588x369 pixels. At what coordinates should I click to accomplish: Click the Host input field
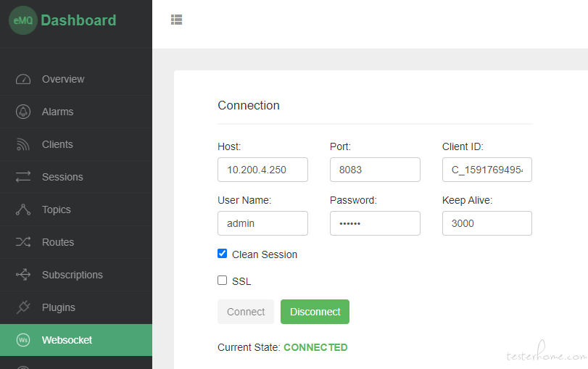tap(262, 170)
